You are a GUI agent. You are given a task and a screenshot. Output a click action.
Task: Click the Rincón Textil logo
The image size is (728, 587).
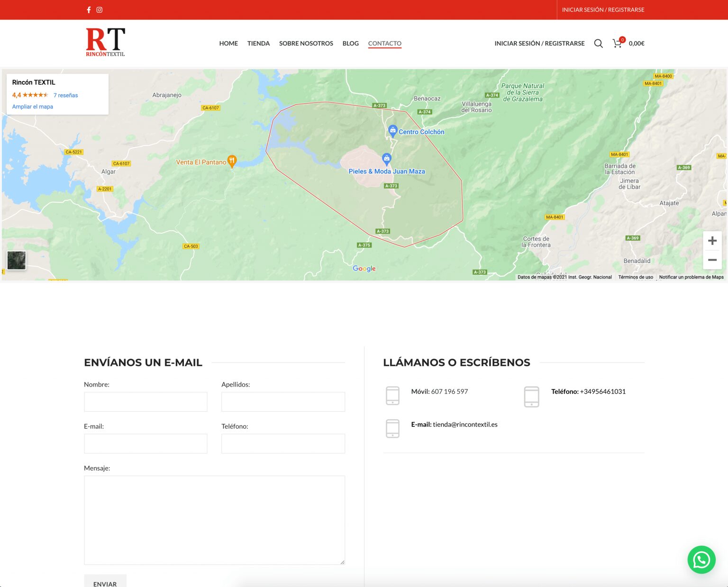coord(105,42)
